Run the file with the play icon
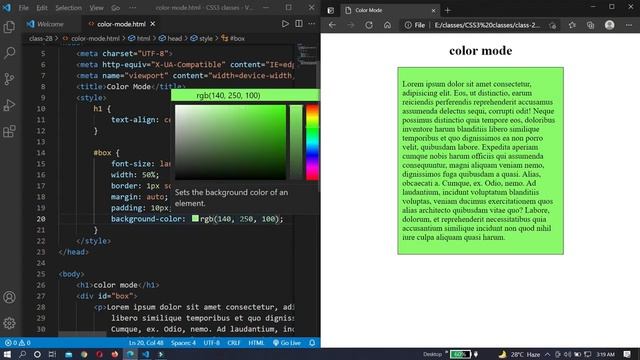The height and width of the screenshot is (360, 640). [x=285, y=24]
